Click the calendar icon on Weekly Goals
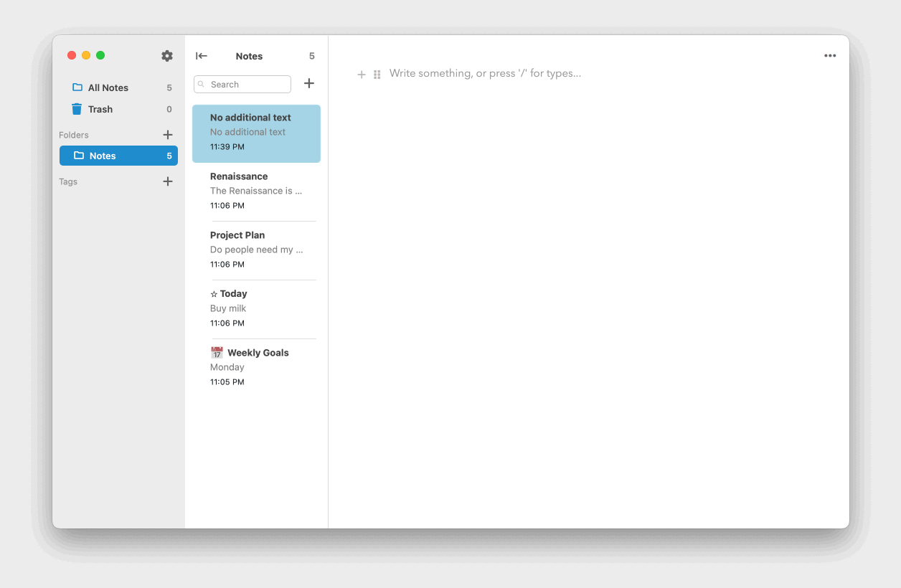The height and width of the screenshot is (588, 901). point(217,352)
